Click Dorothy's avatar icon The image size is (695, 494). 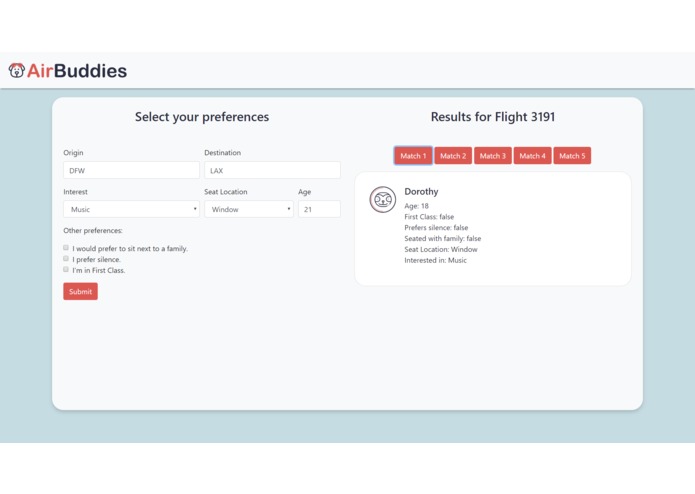coord(383,200)
